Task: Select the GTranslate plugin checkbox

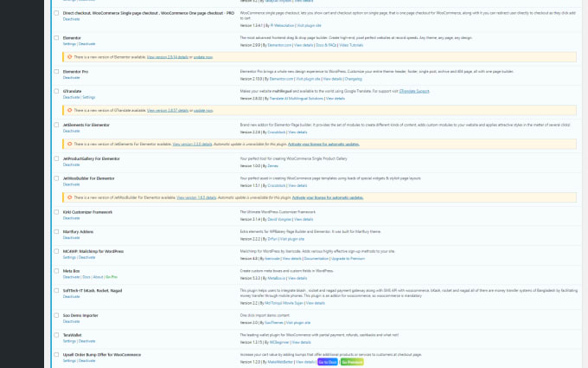Action: tap(56, 91)
